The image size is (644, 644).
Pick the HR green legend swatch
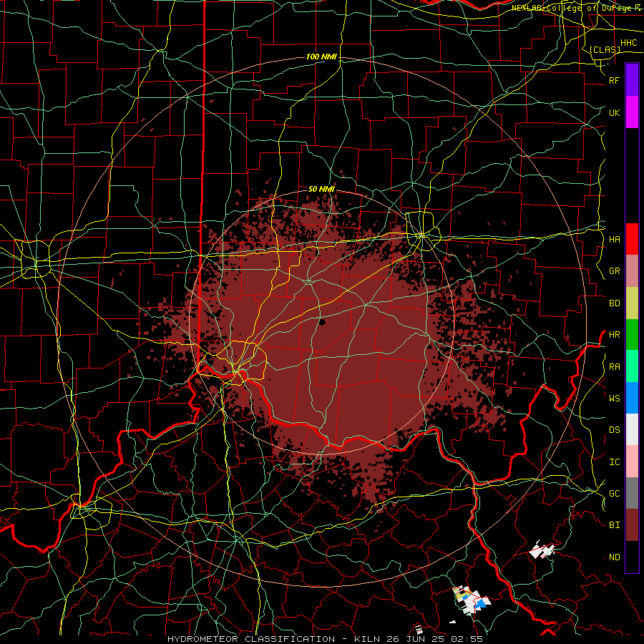coord(632,335)
